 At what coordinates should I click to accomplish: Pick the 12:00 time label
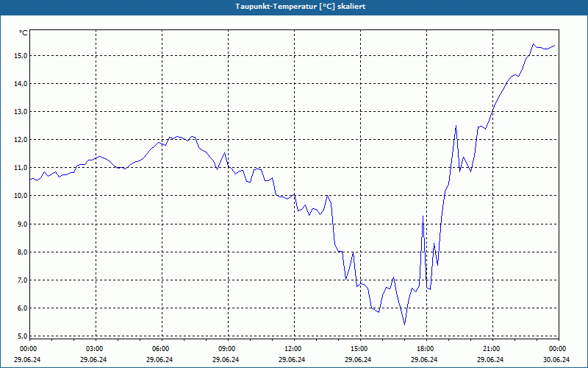coord(294,349)
